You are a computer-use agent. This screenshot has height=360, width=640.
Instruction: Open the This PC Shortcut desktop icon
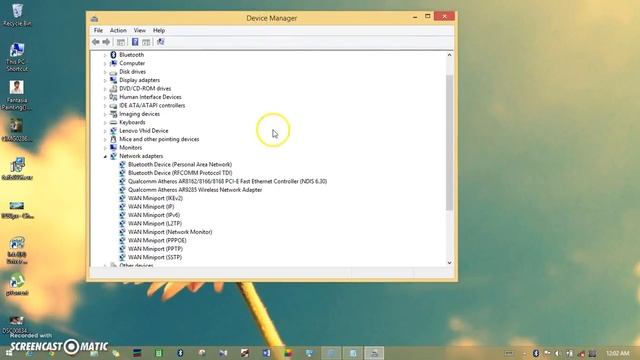pos(17,57)
